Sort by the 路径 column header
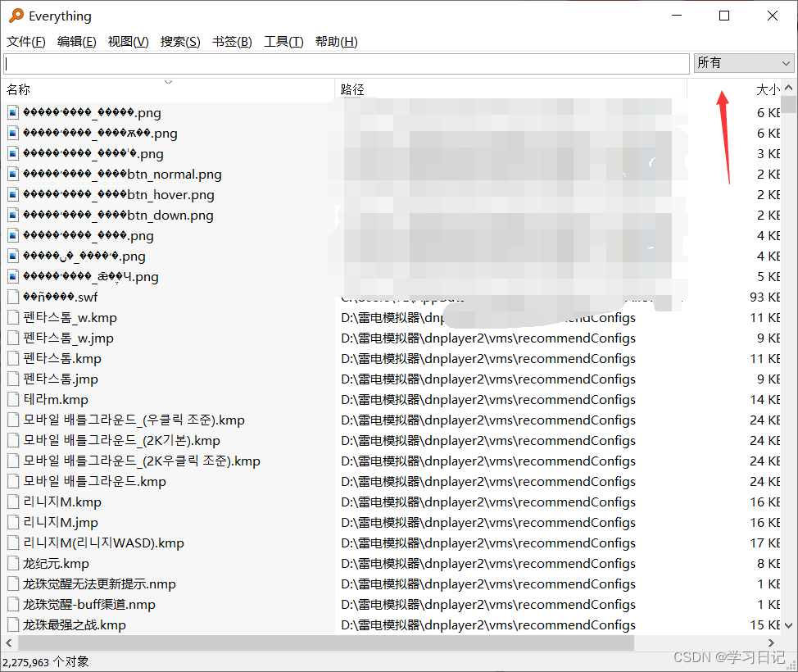This screenshot has height=672, width=798. 511,89
